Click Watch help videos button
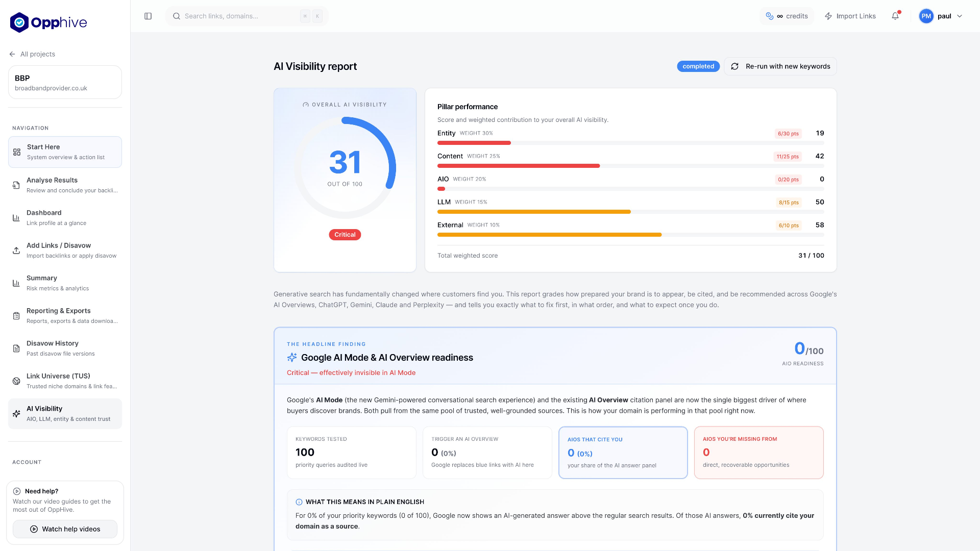 pos(65,529)
